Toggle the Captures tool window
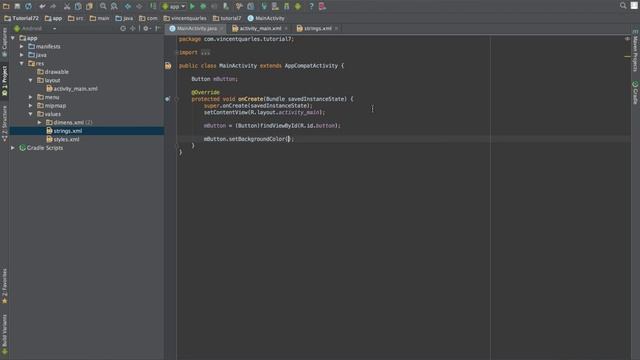This screenshot has height=360, width=640. coord(4,42)
